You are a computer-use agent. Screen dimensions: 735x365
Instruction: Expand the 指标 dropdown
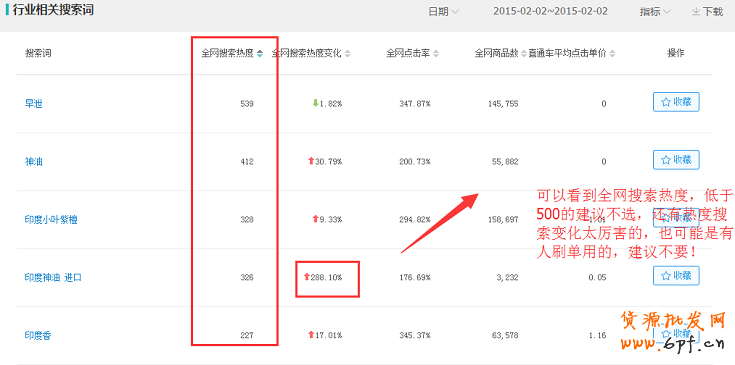coord(655,11)
